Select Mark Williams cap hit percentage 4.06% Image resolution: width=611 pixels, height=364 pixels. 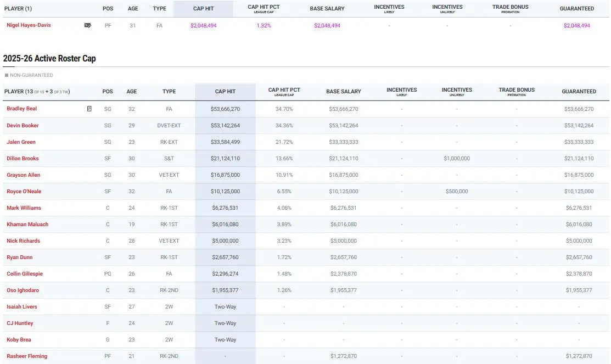(x=284, y=208)
